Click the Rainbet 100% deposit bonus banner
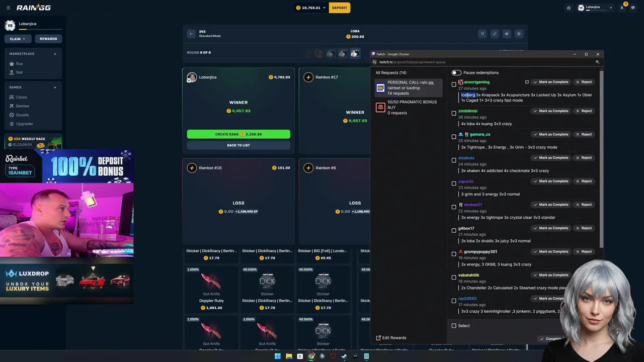The width and height of the screenshot is (644, 362). click(67, 166)
